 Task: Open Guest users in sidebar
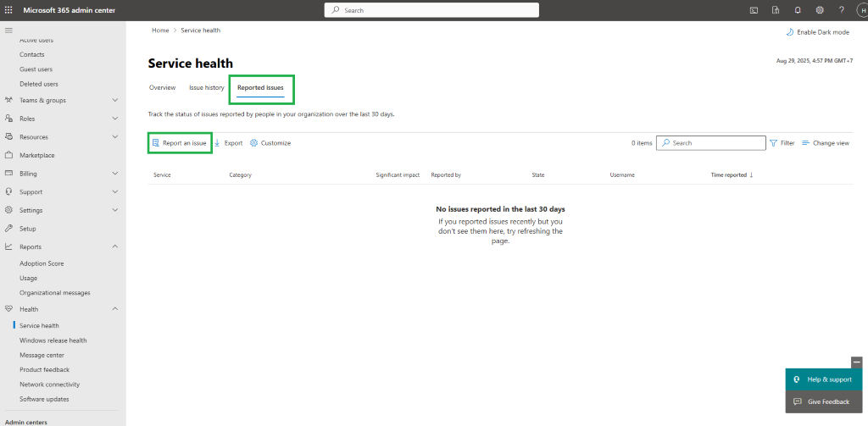click(36, 69)
